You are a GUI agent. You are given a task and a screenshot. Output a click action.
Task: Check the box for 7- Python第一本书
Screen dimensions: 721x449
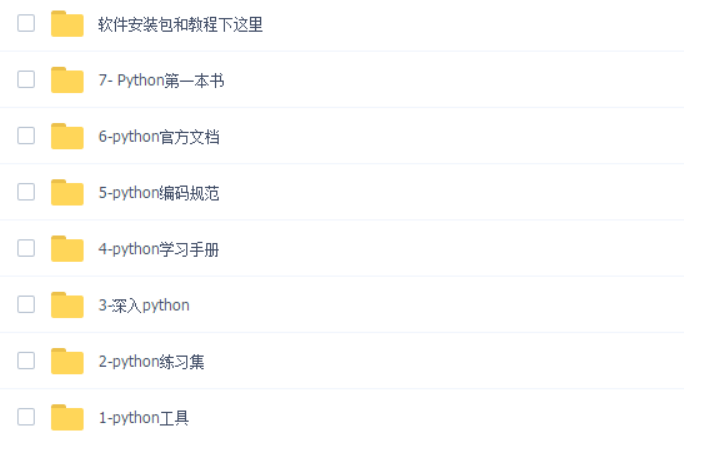(26, 79)
